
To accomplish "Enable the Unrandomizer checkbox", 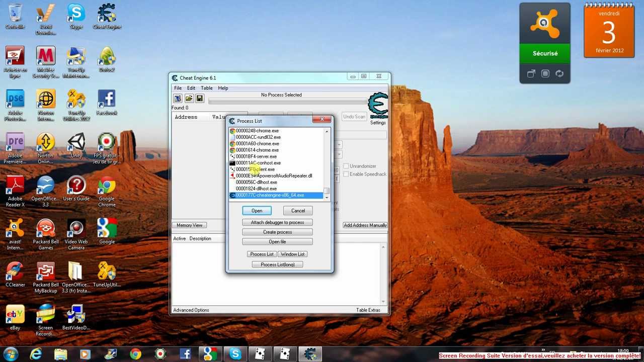I will [x=346, y=166].
